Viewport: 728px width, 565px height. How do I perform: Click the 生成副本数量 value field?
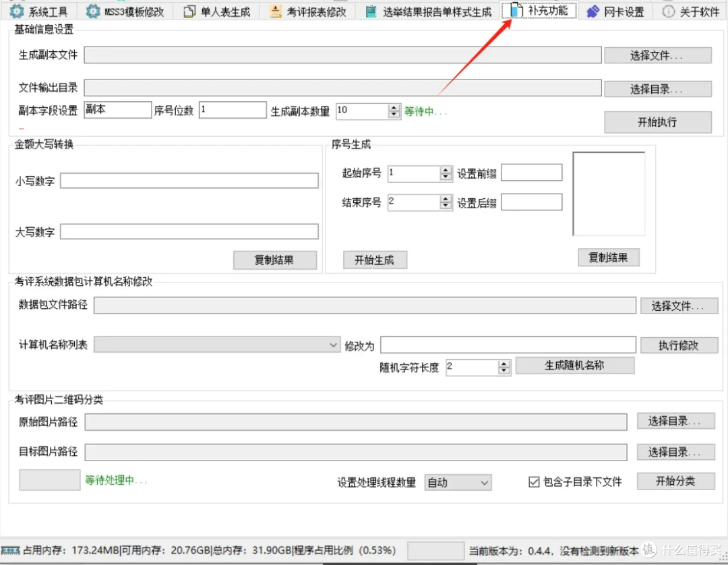(x=362, y=111)
